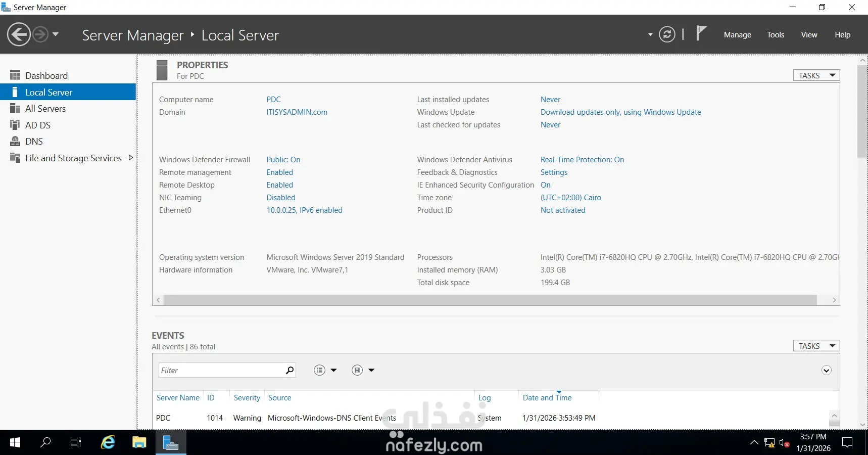Expand File and Storage Services arrow
Image resolution: width=868 pixels, height=455 pixels.
pyautogui.click(x=131, y=158)
